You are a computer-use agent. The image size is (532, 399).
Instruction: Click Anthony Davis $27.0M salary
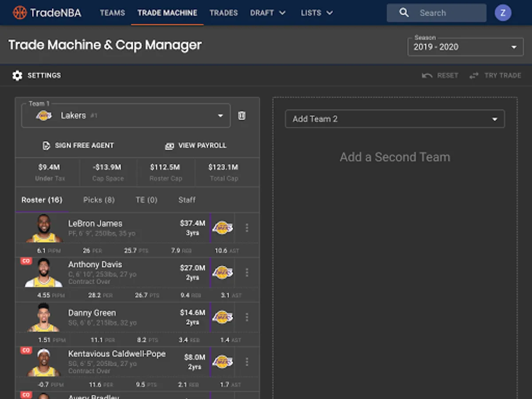pos(192,268)
